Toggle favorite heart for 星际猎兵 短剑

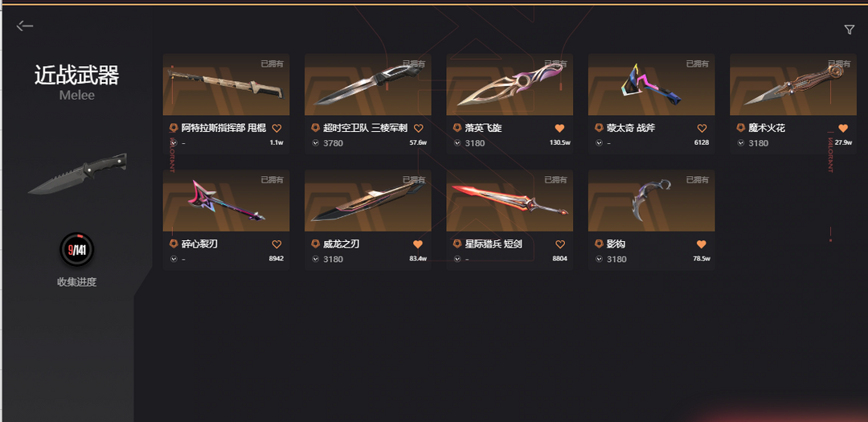pos(559,244)
